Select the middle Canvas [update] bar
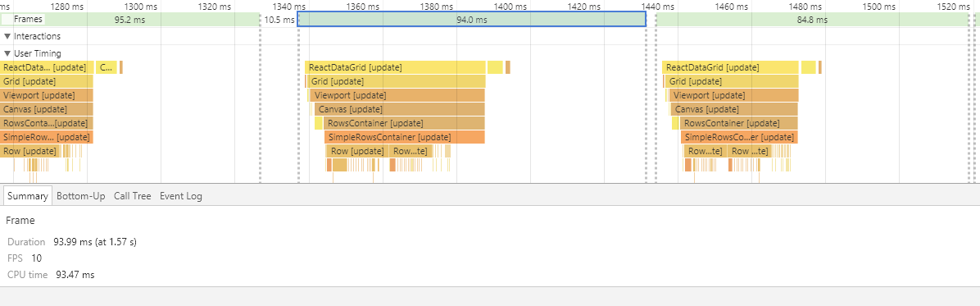 click(x=400, y=109)
